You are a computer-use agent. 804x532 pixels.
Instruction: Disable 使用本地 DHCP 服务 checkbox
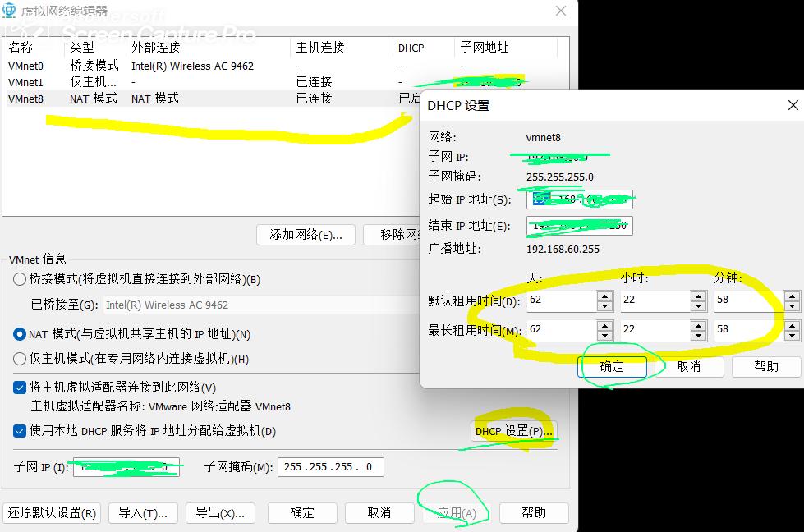tap(18, 430)
